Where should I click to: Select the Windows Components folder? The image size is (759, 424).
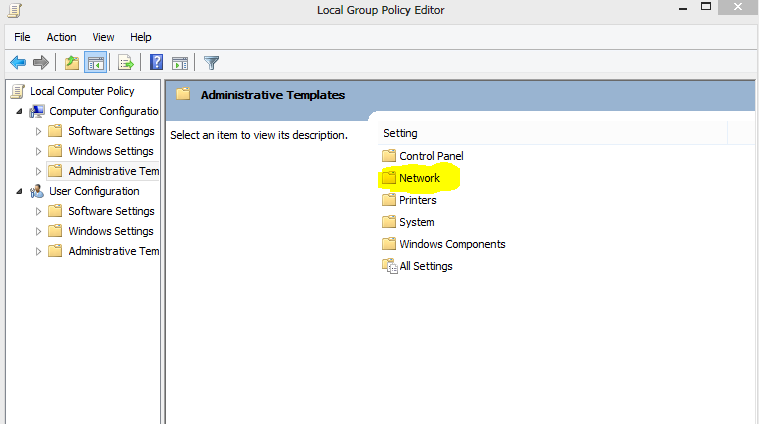click(452, 244)
